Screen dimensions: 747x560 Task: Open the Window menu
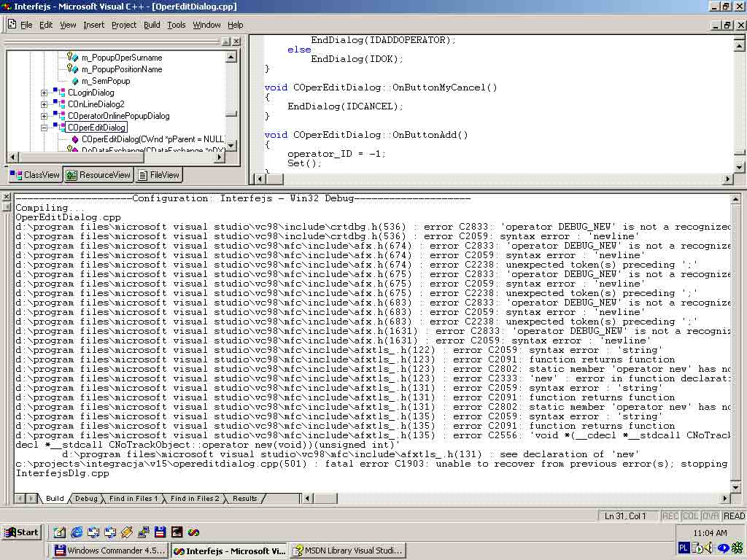click(x=206, y=25)
